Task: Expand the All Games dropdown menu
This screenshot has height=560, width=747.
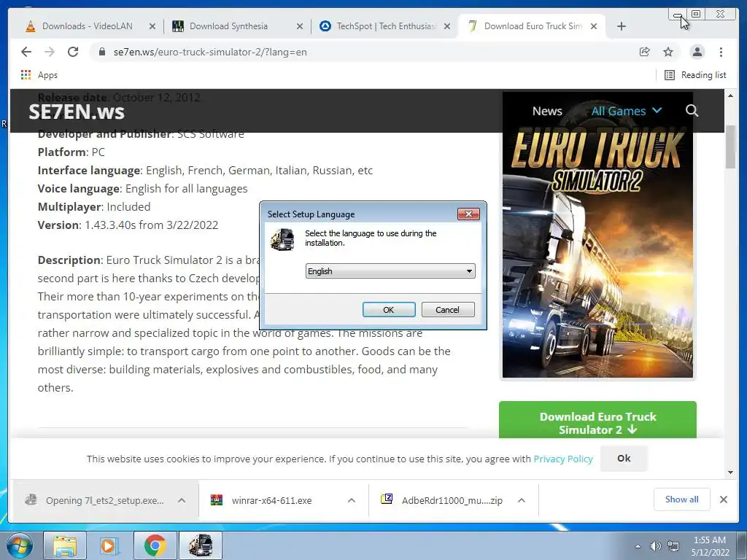Action: click(x=626, y=111)
